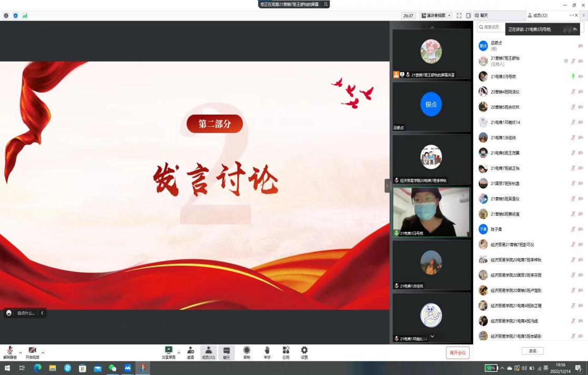Open meeting 设置 settings gear
The image size is (588, 375).
tap(304, 350)
